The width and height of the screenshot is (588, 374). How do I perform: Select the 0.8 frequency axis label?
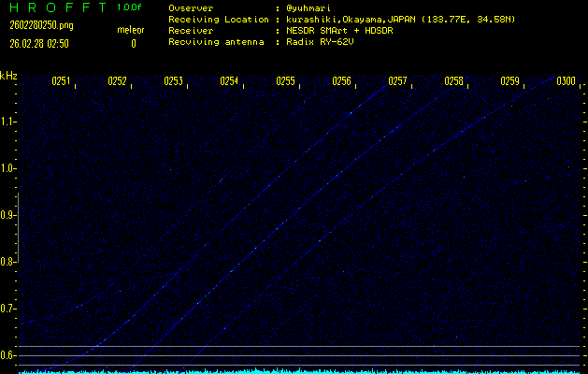(x=8, y=262)
